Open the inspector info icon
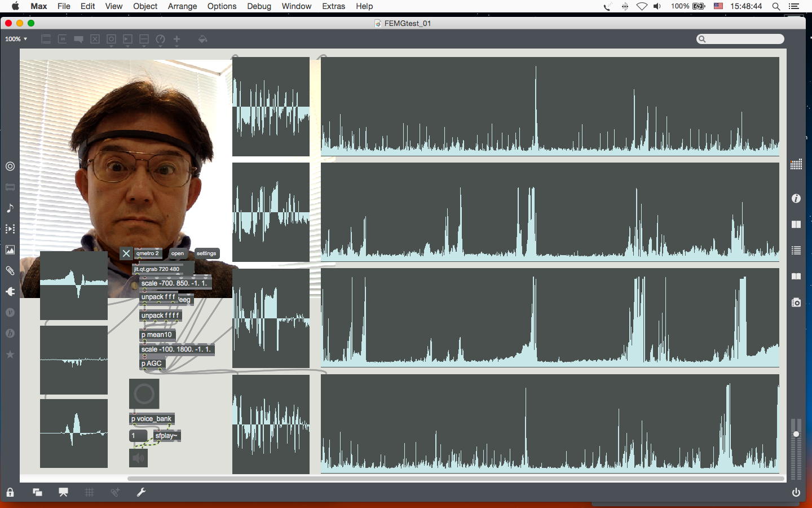This screenshot has height=508, width=812. 796,199
